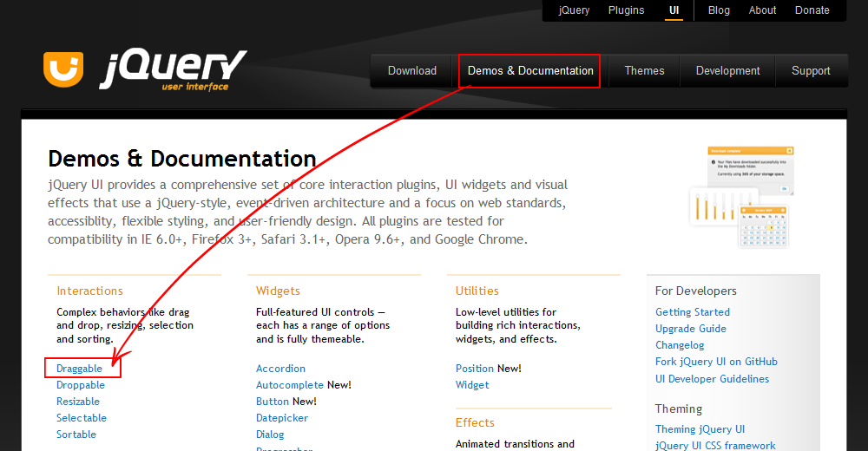Go to the Themes section
This screenshot has height=451, width=868.
tap(644, 71)
